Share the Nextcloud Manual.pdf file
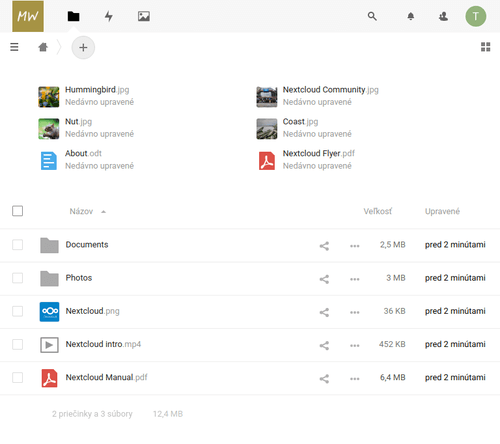Screen dimensions: 500x444 pyautogui.click(x=324, y=379)
